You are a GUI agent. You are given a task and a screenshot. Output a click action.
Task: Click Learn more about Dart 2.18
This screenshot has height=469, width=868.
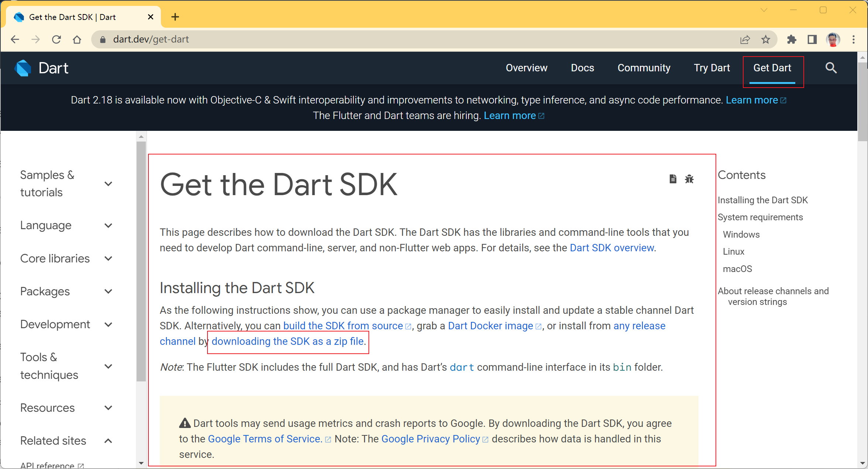click(x=756, y=100)
